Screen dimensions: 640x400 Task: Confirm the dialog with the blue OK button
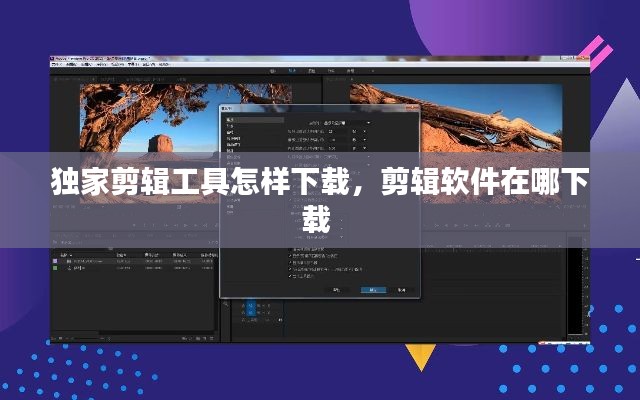373,290
